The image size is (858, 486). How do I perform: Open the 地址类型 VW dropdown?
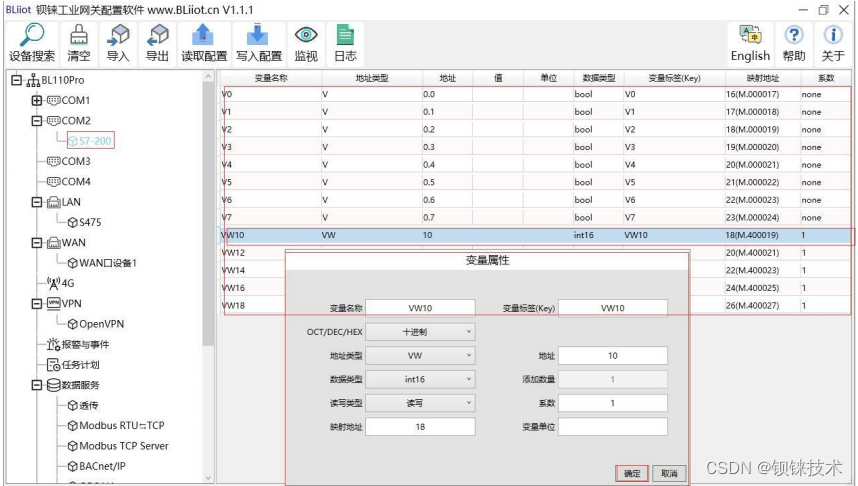(420, 356)
